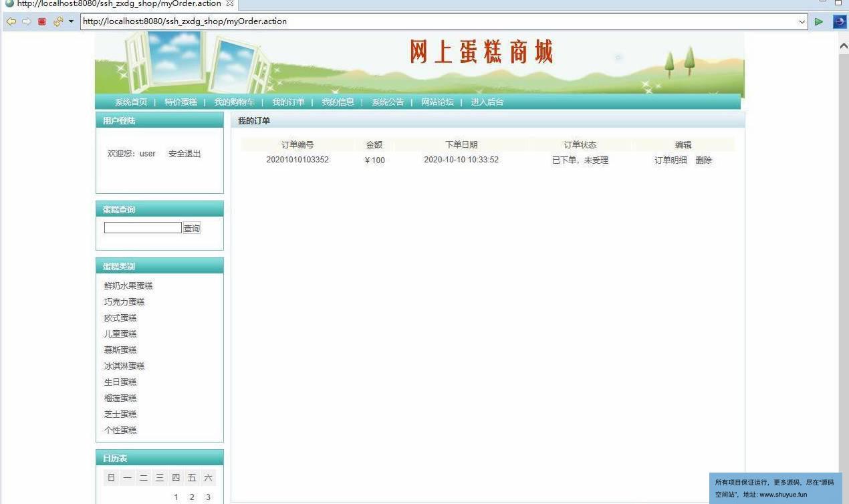This screenshot has height=504, width=849.
Task: Open 我的订单 in the navigation bar
Action: tap(288, 102)
